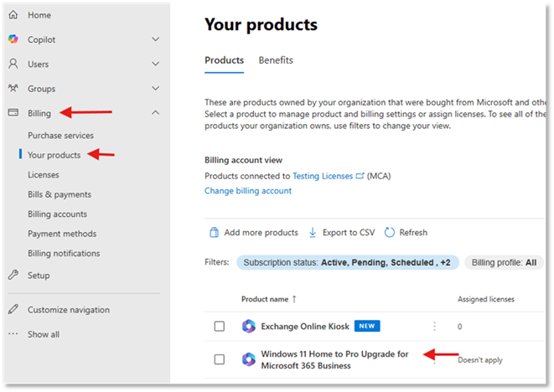
Task: Click the Customize navigation label
Action: coord(69,310)
